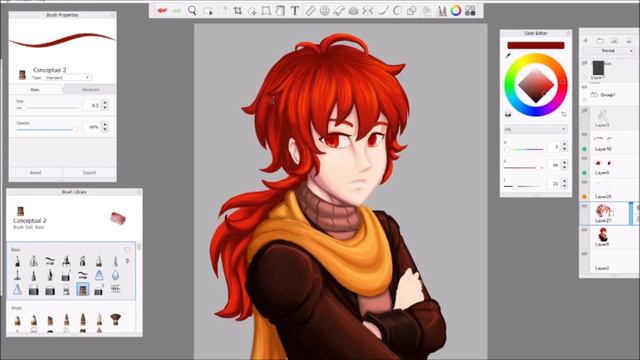Select the Zoom magnifier tool
Image resolution: width=640 pixels, height=360 pixels.
[192, 11]
